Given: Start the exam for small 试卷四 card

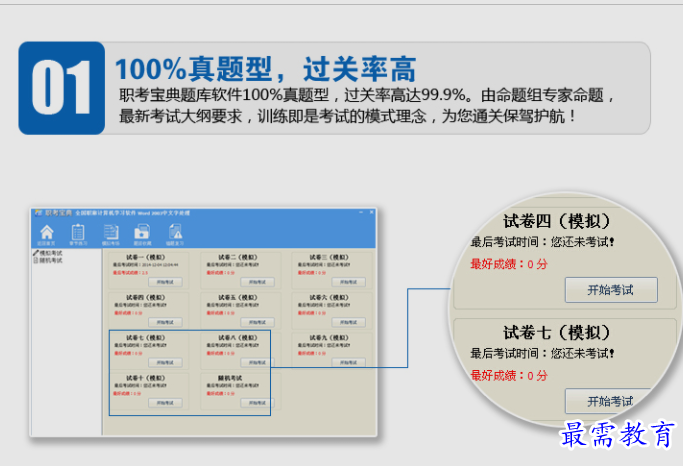Looking at the screenshot, I should pos(165,322).
